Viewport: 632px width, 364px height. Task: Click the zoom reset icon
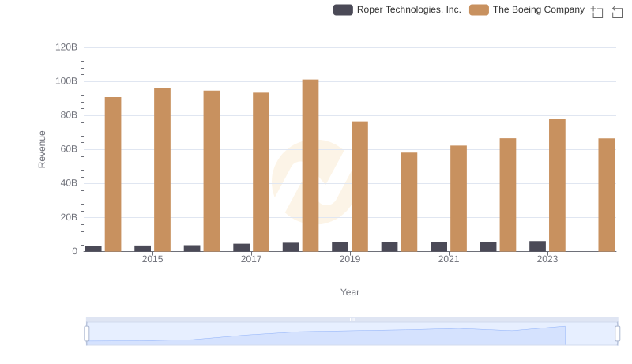[617, 12]
